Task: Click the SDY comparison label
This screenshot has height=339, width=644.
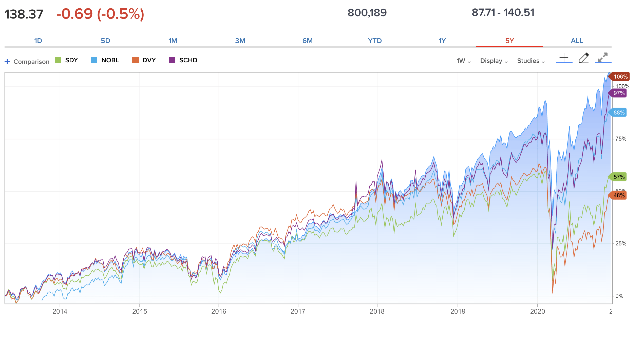Action: (x=71, y=60)
